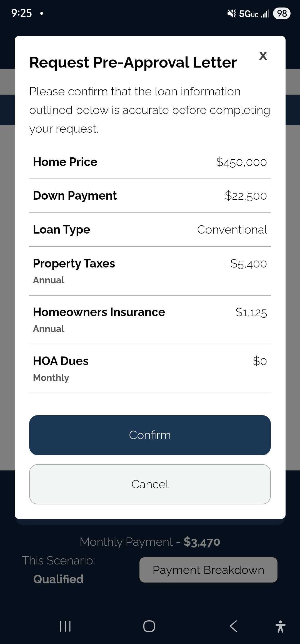
Task: Open the accessibility shortcut icon
Action: coord(280,626)
